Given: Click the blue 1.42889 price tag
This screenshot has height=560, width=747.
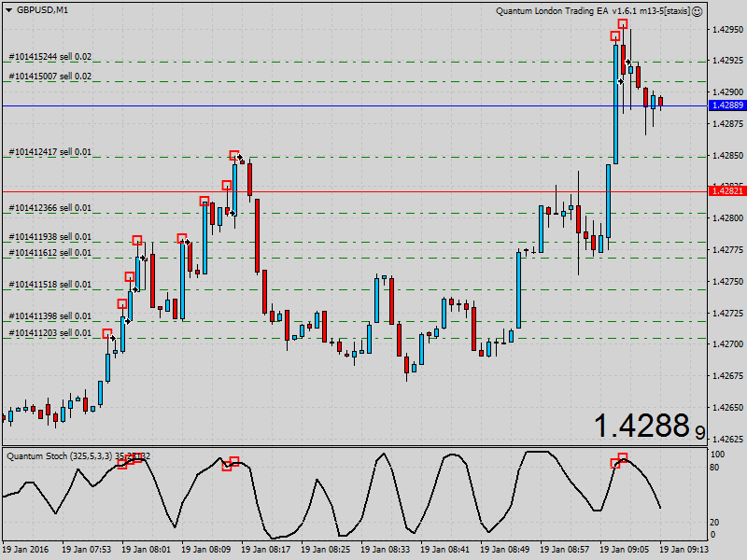Looking at the screenshot, I should tap(727, 105).
